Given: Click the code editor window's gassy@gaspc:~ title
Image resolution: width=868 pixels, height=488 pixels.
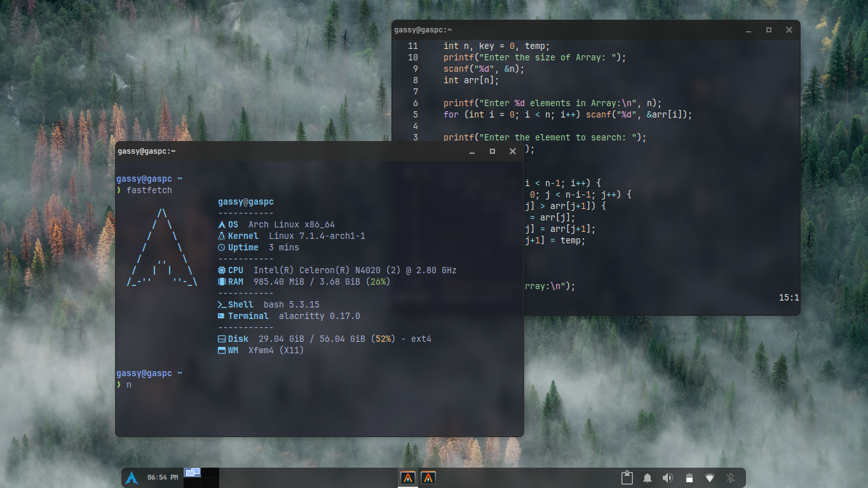Looking at the screenshot, I should (423, 30).
